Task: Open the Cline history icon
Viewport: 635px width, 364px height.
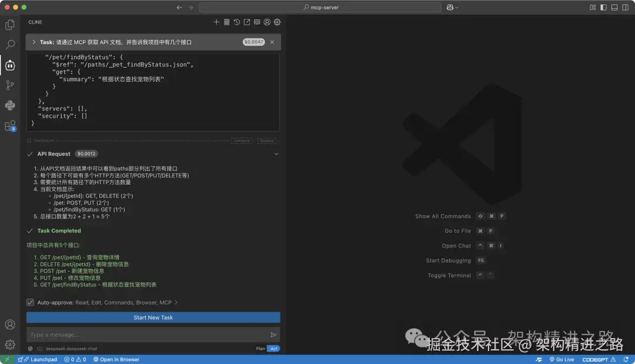Action: [x=237, y=22]
